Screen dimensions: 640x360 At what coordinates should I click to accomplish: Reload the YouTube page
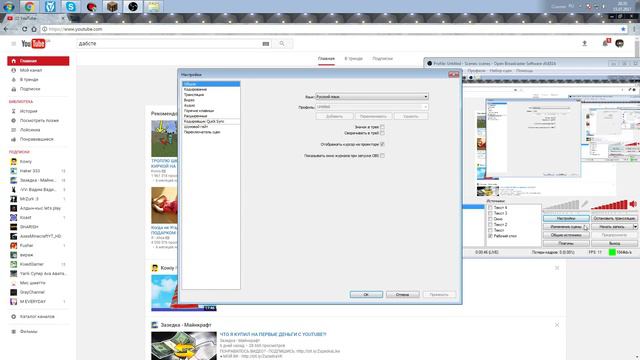24,29
